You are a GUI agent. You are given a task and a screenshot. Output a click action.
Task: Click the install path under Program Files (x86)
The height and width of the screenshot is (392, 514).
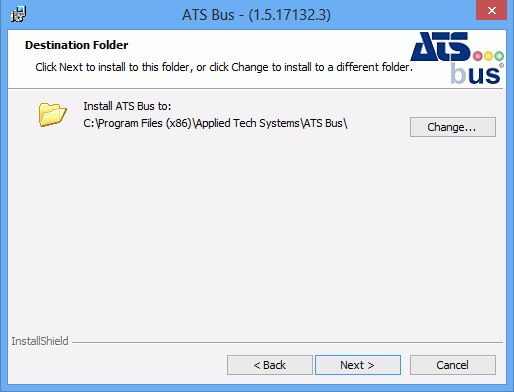pyautogui.click(x=215, y=123)
